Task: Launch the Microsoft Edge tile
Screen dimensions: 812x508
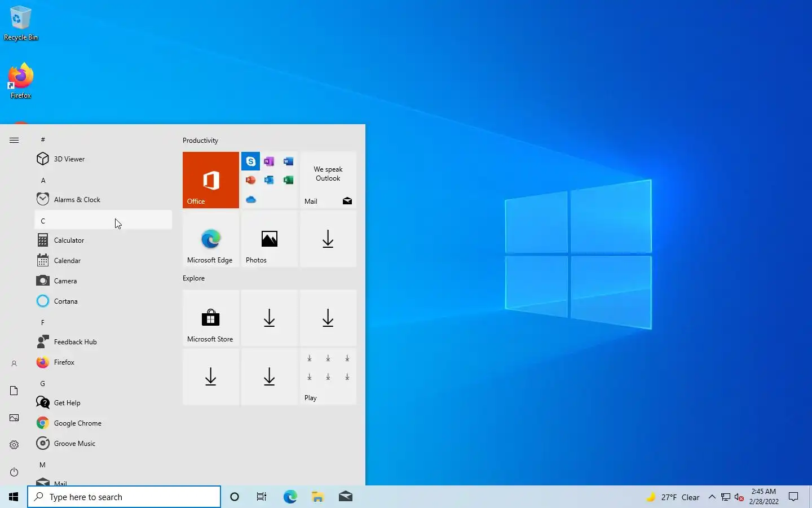Action: (x=211, y=239)
